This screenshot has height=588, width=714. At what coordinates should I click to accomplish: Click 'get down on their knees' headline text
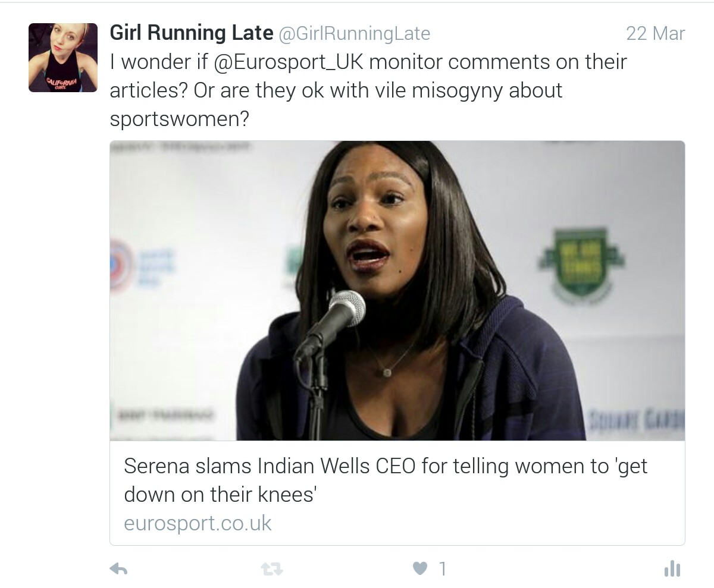click(x=218, y=494)
